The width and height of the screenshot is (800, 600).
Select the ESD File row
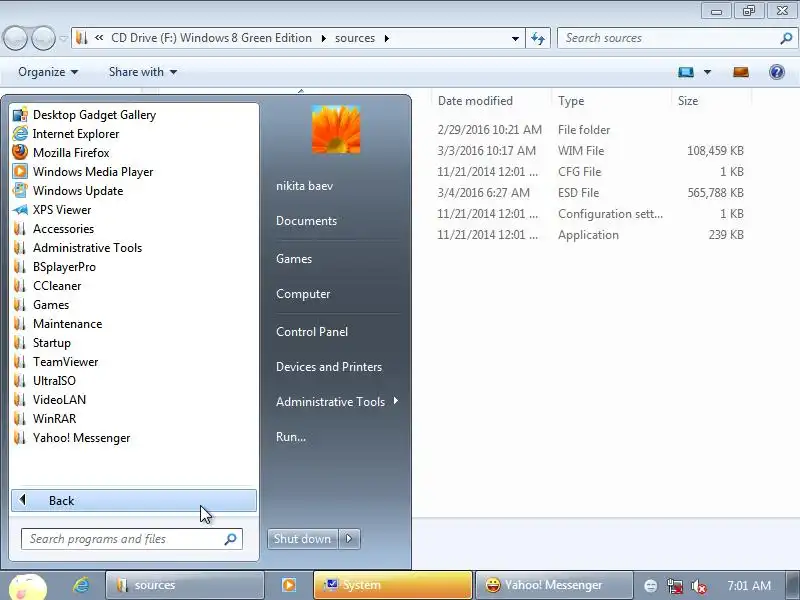tap(590, 193)
